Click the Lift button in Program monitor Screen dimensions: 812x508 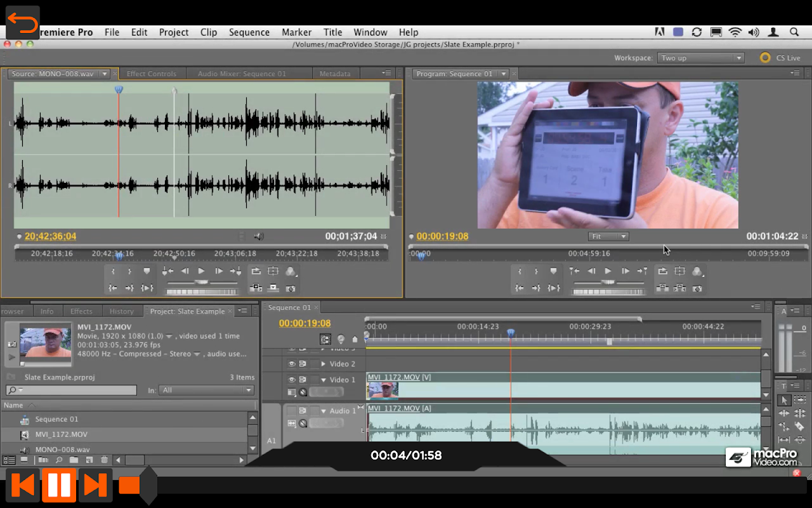point(662,288)
